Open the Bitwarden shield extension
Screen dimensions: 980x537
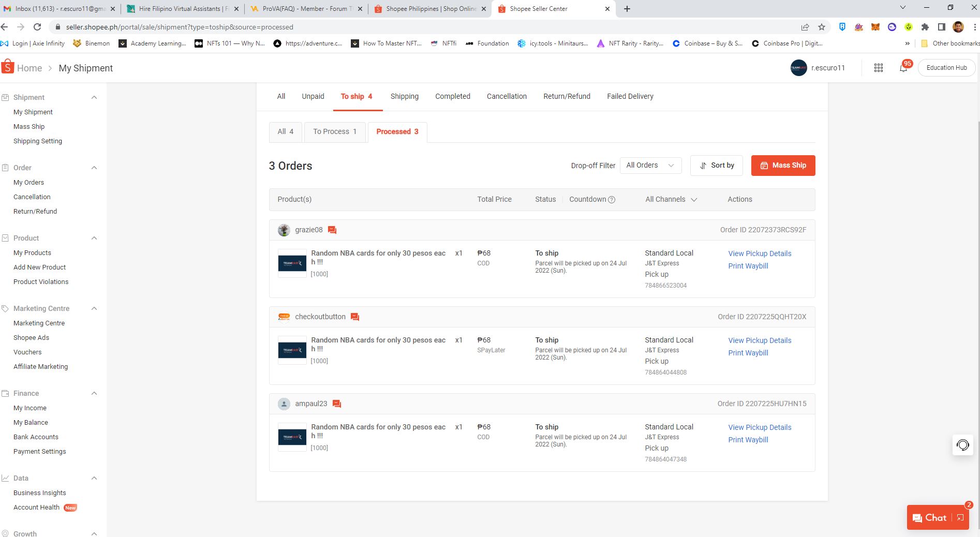[x=842, y=27]
